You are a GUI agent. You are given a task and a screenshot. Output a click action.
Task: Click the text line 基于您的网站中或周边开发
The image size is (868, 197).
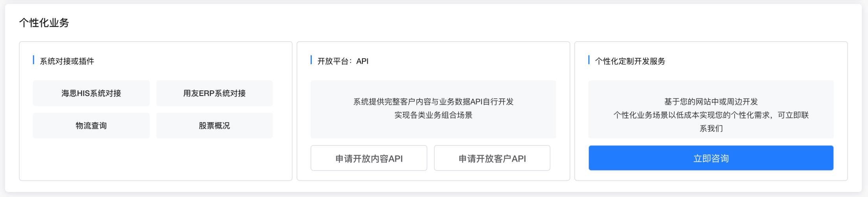coord(711,102)
